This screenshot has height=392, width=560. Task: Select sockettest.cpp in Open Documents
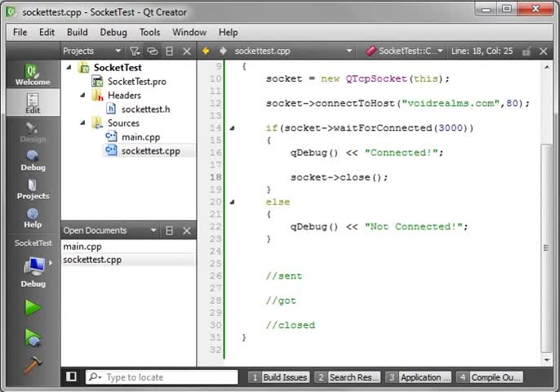pos(92,260)
